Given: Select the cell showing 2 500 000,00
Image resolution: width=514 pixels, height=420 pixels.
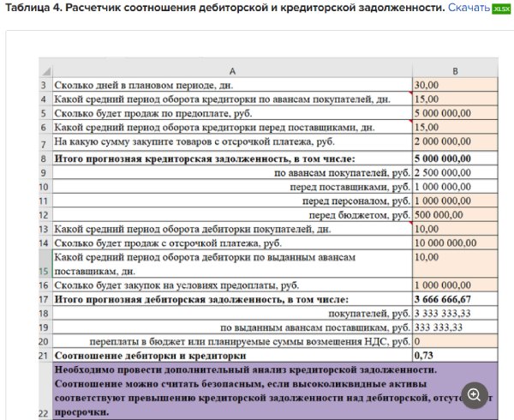Looking at the screenshot, I should [x=454, y=172].
